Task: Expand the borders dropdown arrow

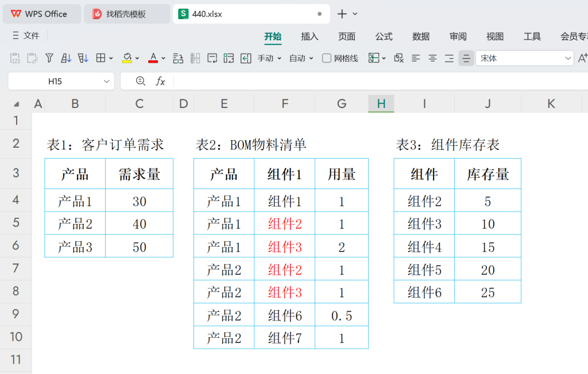Action: 111,58
